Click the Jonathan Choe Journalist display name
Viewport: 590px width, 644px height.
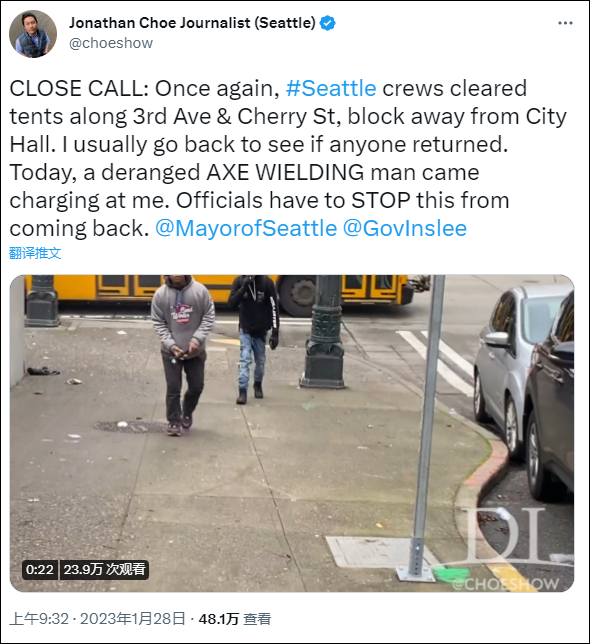pyautogui.click(x=192, y=23)
